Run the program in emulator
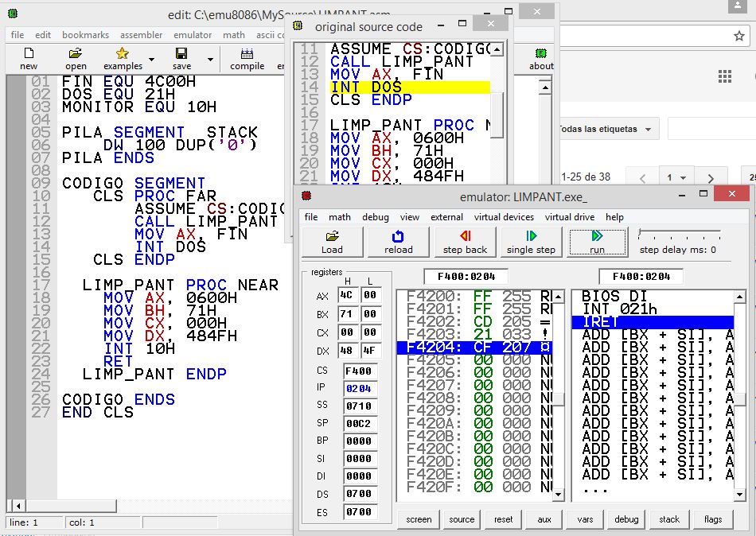The height and width of the screenshot is (536, 756). pyautogui.click(x=597, y=242)
